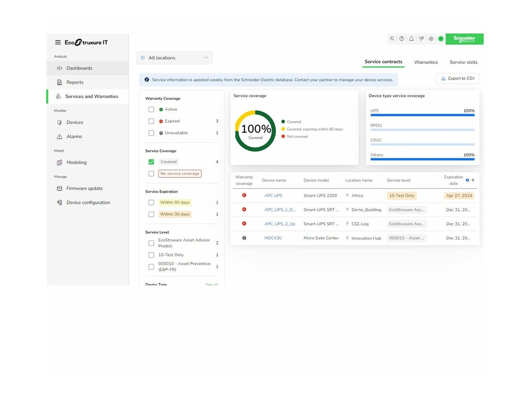Check the Within 90 days expiration filter

click(x=151, y=202)
